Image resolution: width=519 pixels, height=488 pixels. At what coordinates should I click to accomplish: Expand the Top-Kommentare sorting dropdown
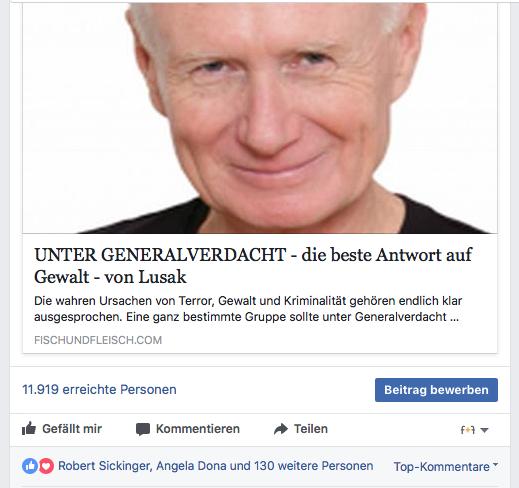tap(446, 466)
